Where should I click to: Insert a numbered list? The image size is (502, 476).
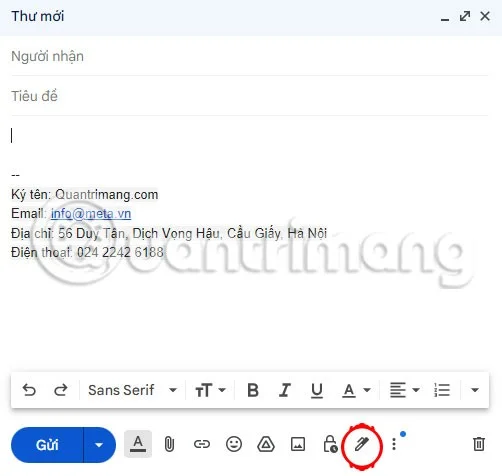(442, 390)
